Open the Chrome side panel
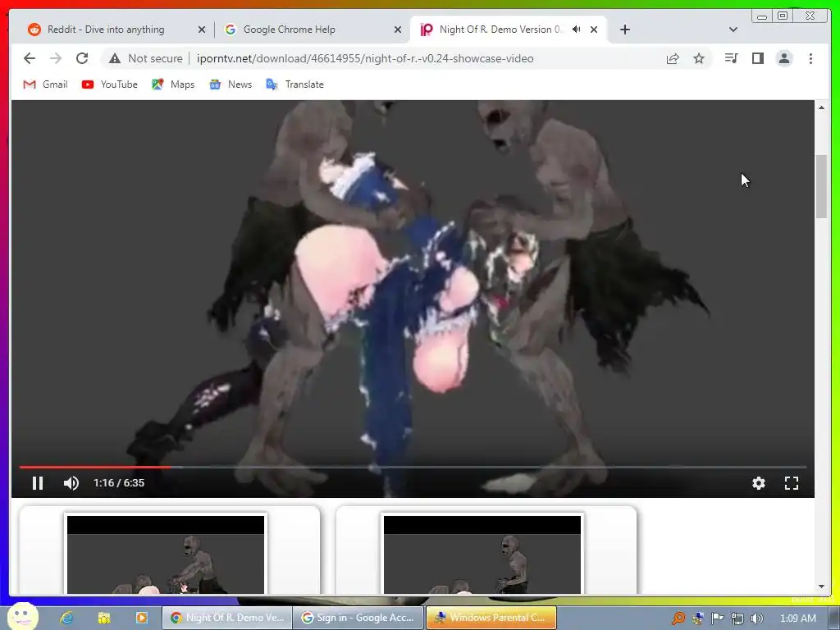The image size is (840, 630). tap(757, 58)
